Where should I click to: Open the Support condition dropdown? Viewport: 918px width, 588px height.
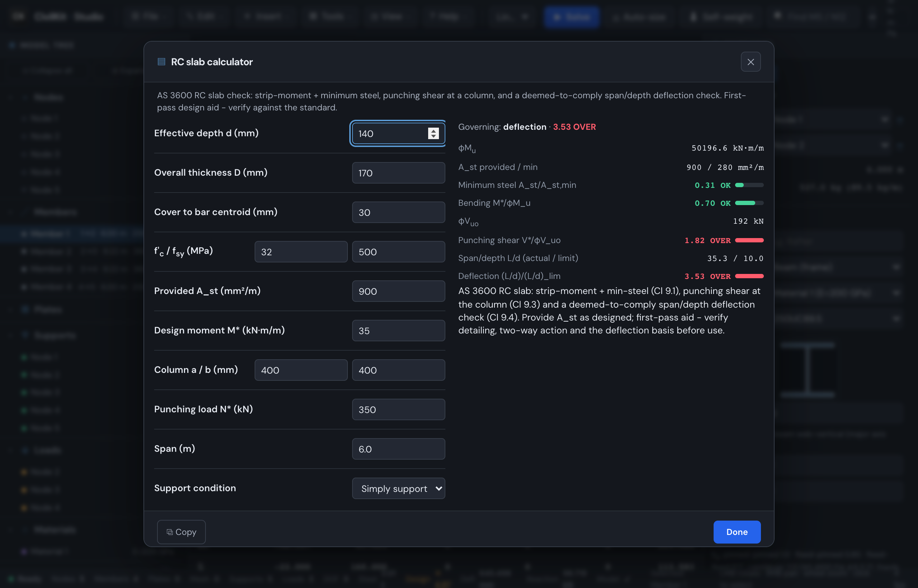398,488
